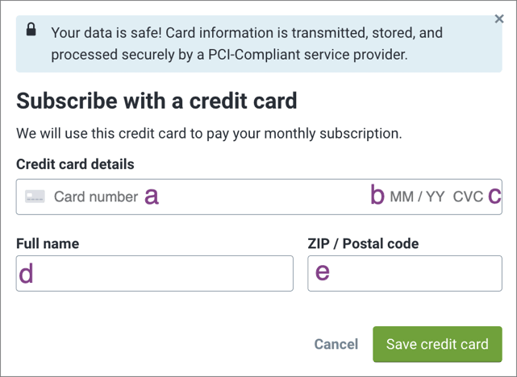
Task: Click the ZIP / Postal code label
Action: point(363,244)
